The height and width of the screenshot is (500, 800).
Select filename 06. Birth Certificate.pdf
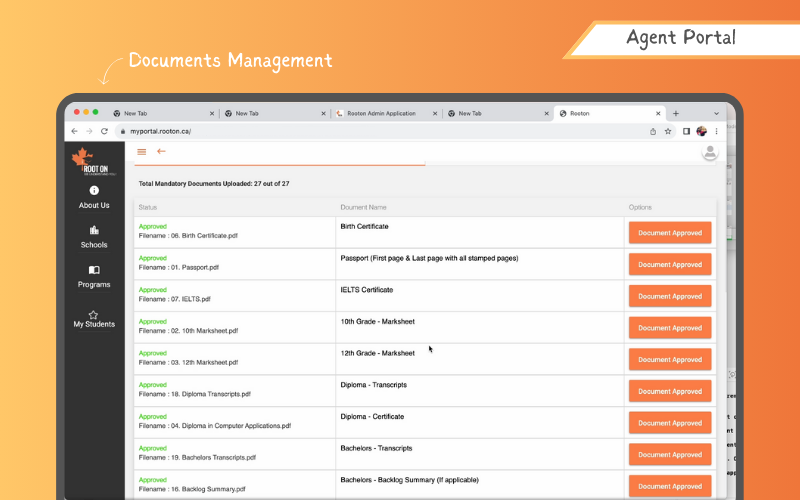click(188, 236)
